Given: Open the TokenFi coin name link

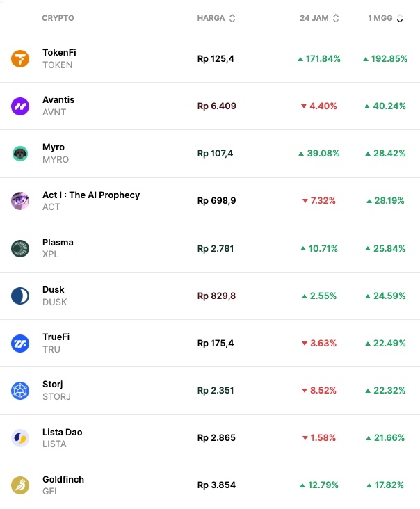Looking at the screenshot, I should (x=59, y=53).
